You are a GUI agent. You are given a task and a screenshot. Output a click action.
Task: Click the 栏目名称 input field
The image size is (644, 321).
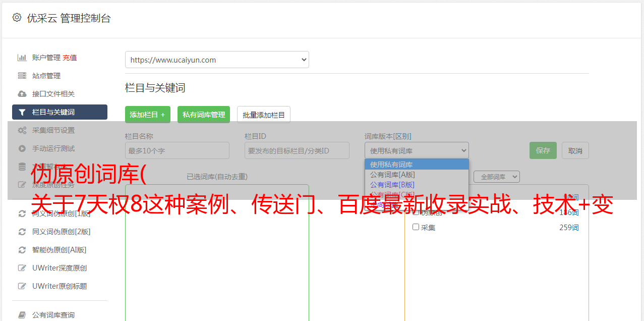(177, 150)
